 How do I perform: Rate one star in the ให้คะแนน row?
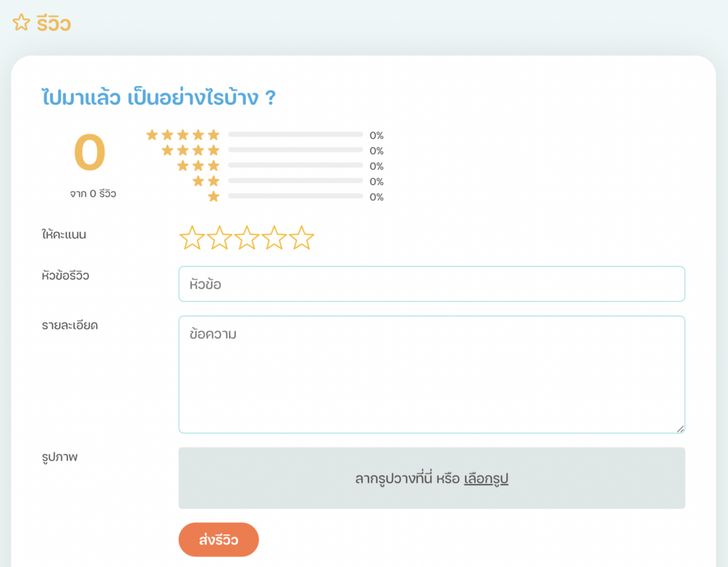pos(192,238)
